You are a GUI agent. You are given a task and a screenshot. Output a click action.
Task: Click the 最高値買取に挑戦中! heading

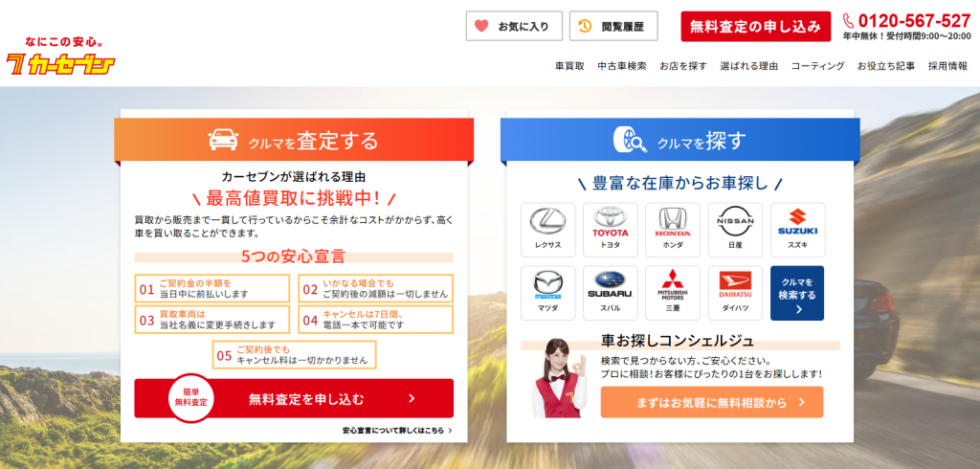pyautogui.click(x=294, y=199)
